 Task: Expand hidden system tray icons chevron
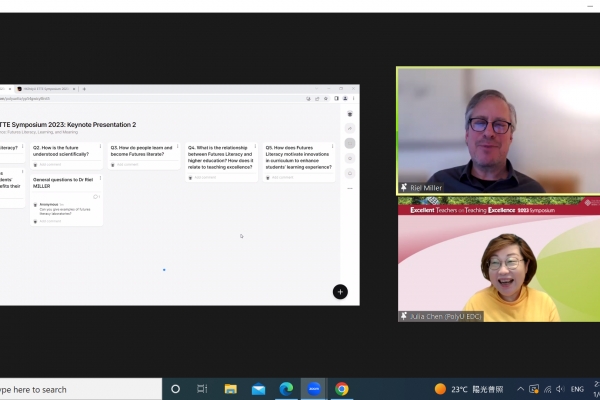click(x=520, y=389)
